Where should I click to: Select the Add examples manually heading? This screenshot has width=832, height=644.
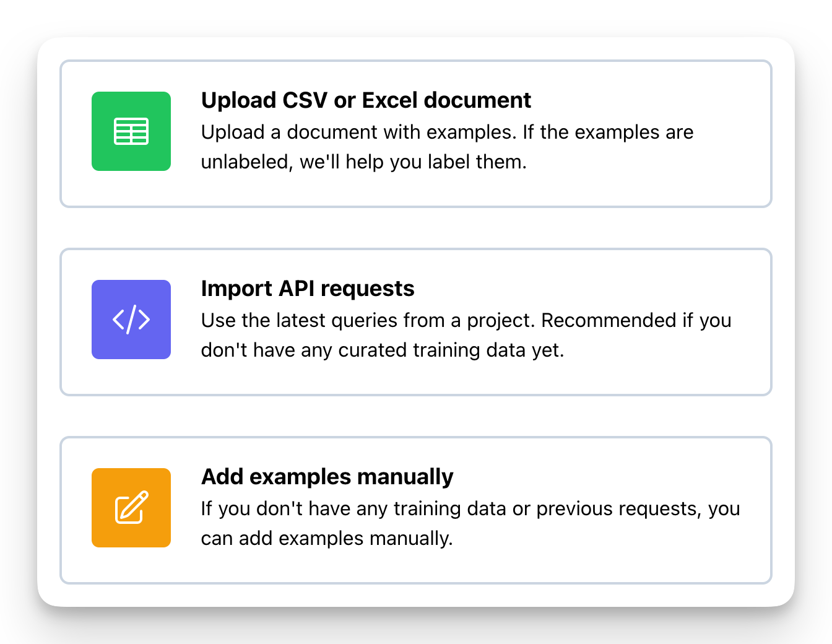point(327,477)
